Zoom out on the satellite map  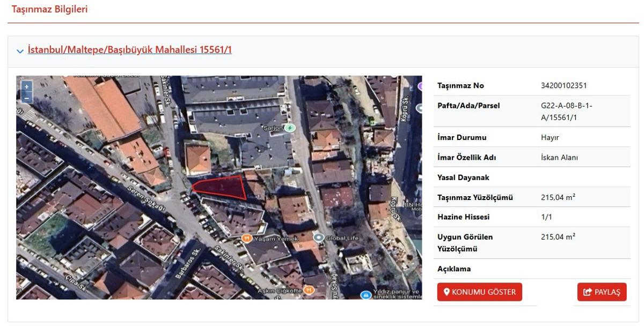point(26,98)
